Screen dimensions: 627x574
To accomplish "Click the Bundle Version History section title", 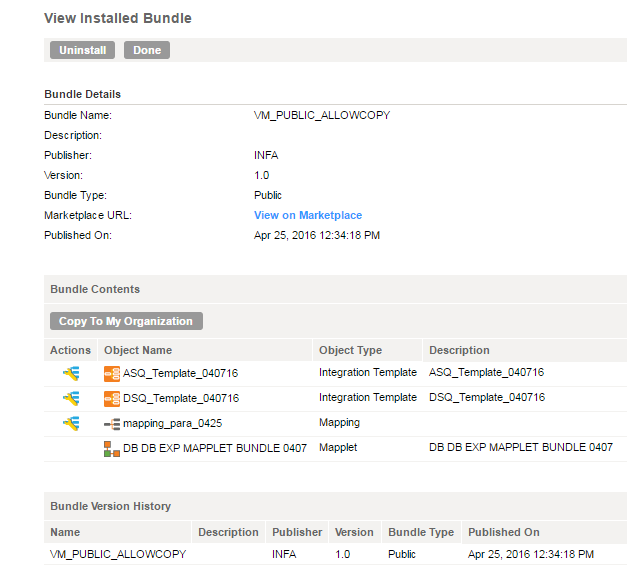I will tap(111, 506).
